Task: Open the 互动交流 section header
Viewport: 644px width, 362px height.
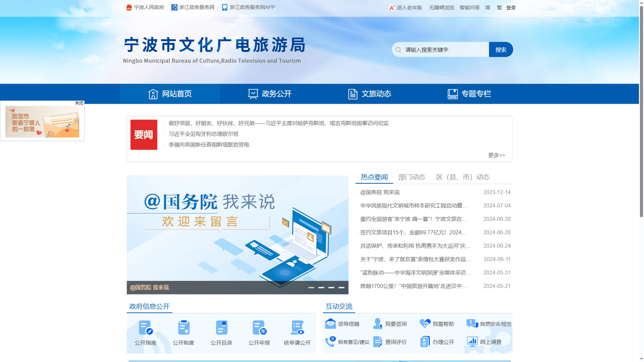Action: (339, 307)
